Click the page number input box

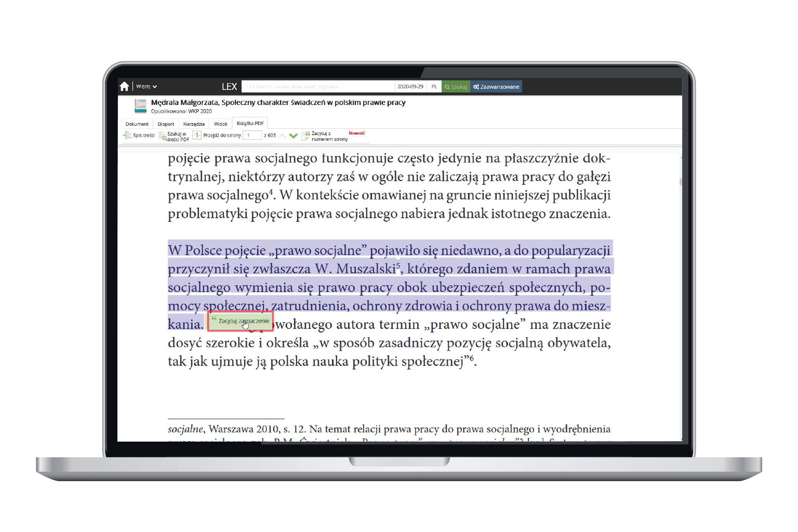(x=252, y=136)
